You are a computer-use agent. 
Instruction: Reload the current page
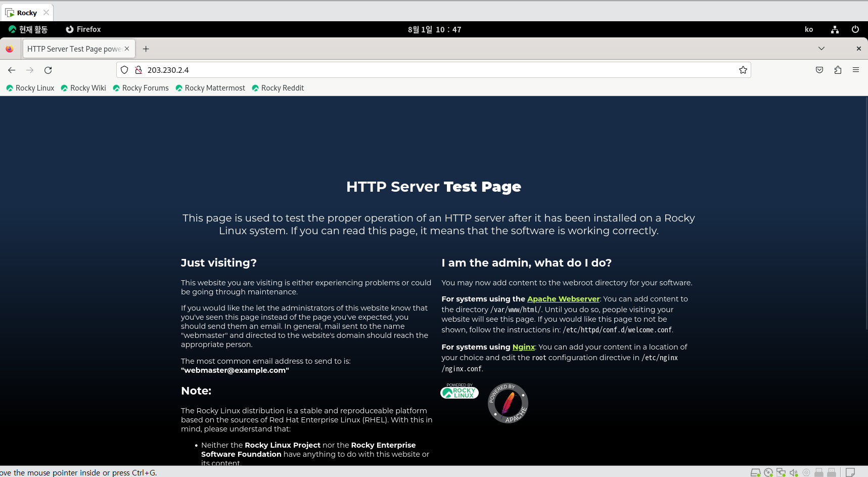tap(48, 70)
